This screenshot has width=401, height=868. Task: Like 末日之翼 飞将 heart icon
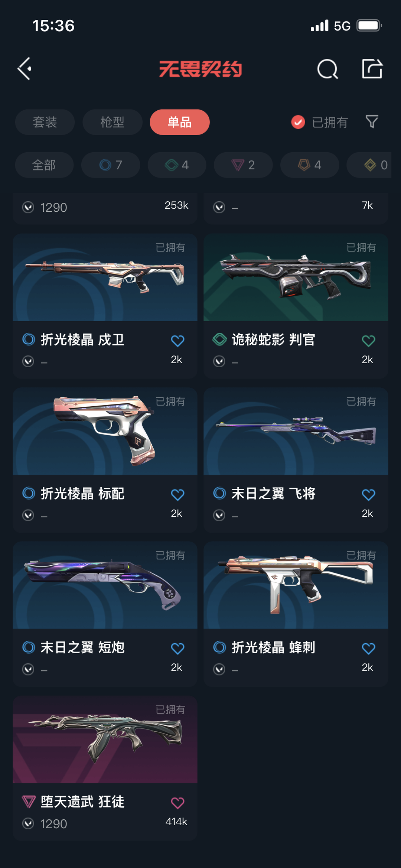(368, 495)
